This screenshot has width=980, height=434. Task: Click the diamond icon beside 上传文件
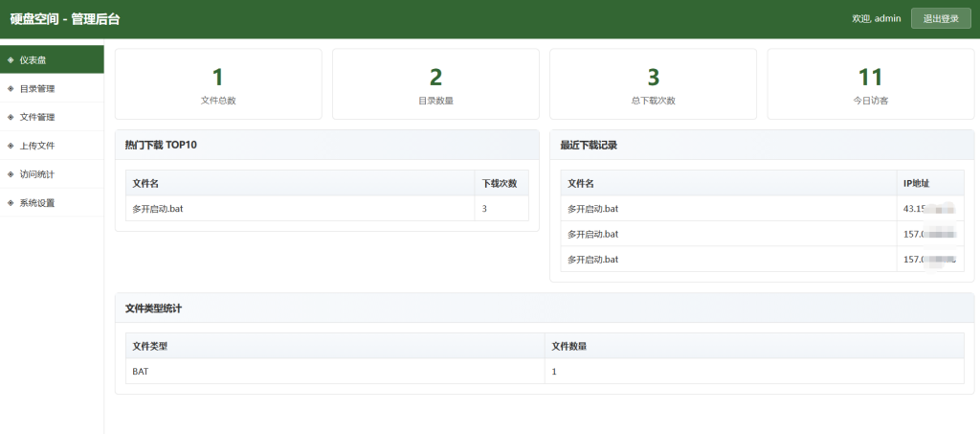click(x=11, y=146)
